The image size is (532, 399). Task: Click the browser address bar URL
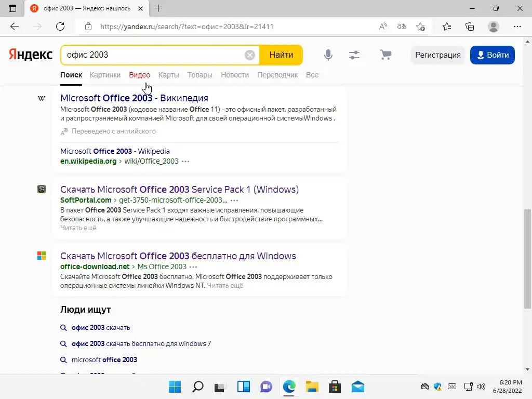[x=187, y=27]
